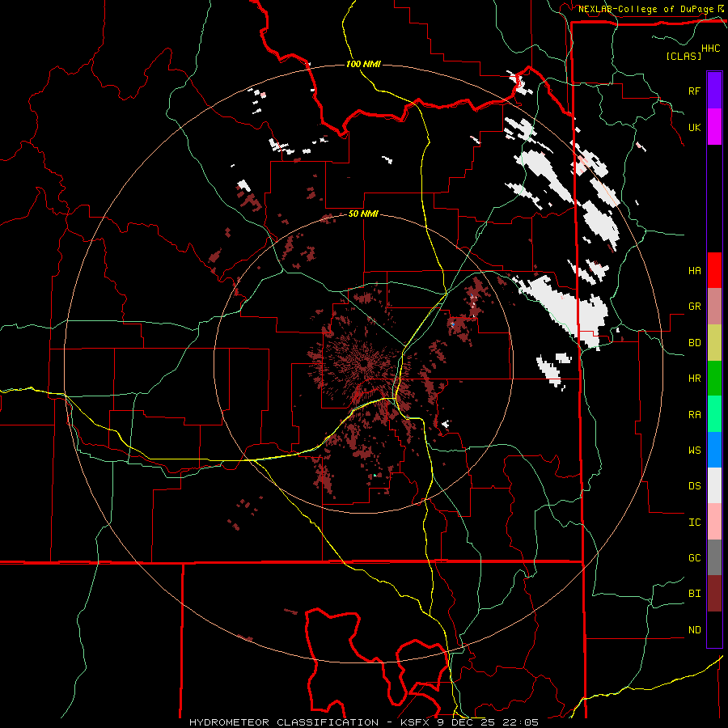Click the DS legend label
728x728 pixels.
click(694, 486)
